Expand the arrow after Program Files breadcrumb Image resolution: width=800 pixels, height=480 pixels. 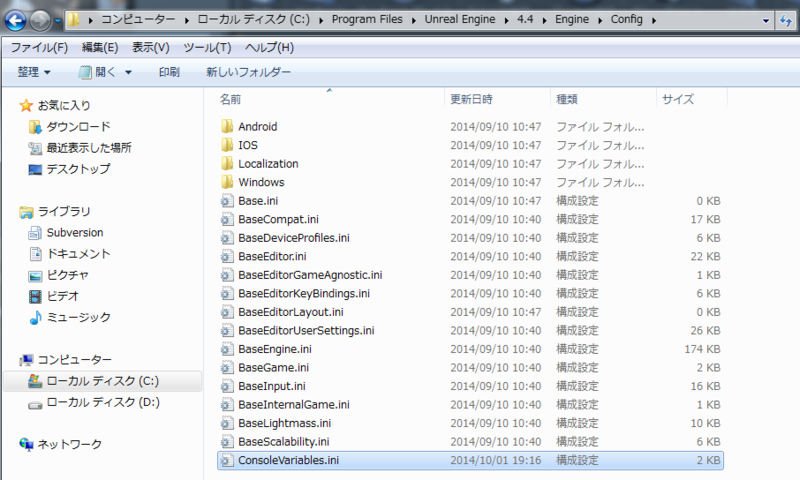[413, 20]
